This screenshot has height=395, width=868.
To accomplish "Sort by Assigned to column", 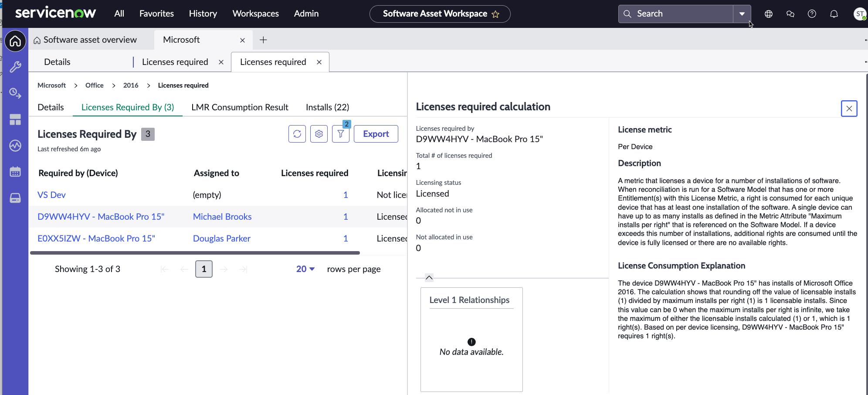I will point(217,173).
